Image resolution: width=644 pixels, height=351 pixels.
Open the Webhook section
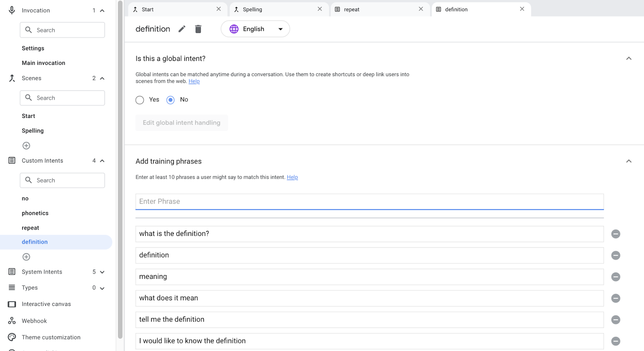tap(34, 321)
